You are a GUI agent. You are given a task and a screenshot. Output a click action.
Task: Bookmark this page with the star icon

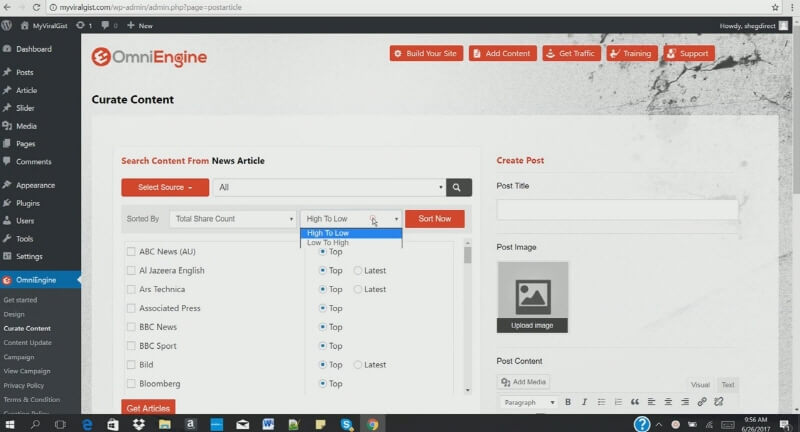tap(775, 7)
